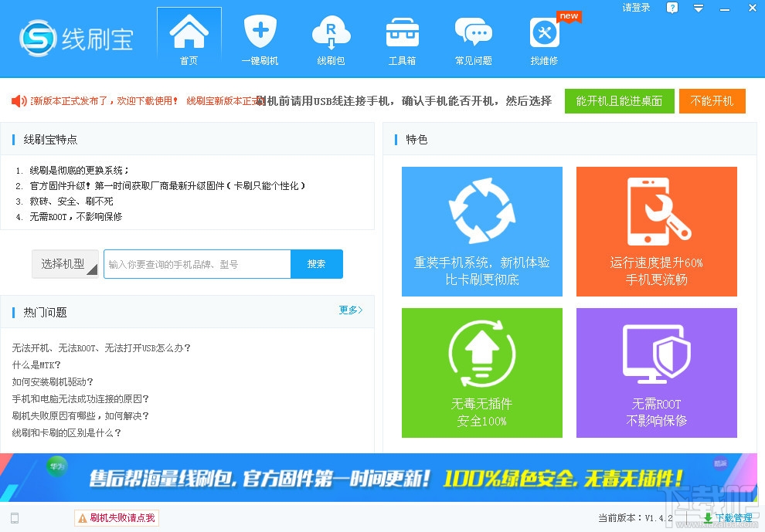Screen dimensions: 765x532
Task: Click the 线刷宝 logo icon
Action: [38, 38]
